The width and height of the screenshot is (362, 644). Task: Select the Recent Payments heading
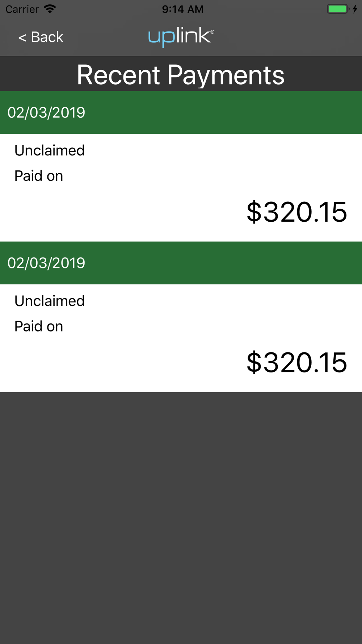[181, 75]
